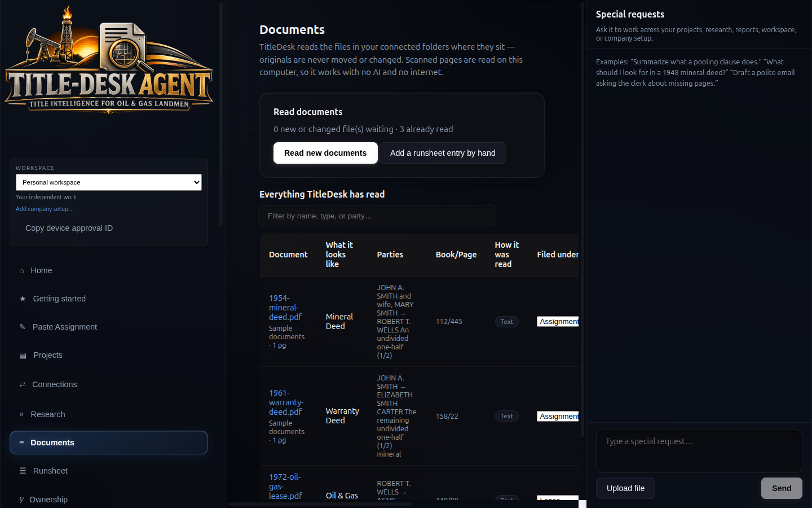Viewport: 812px width, 508px height.
Task: Open 1961-warranty-deed.pdf link
Action: pyautogui.click(x=286, y=402)
